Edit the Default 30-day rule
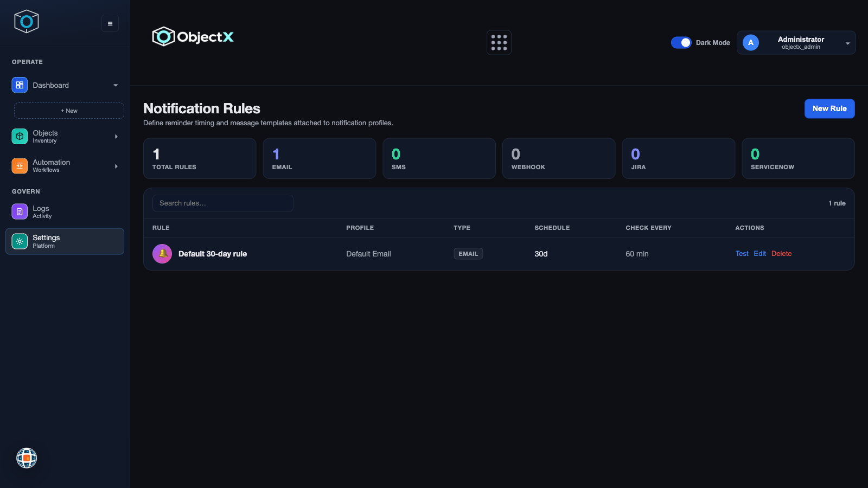 click(x=759, y=254)
